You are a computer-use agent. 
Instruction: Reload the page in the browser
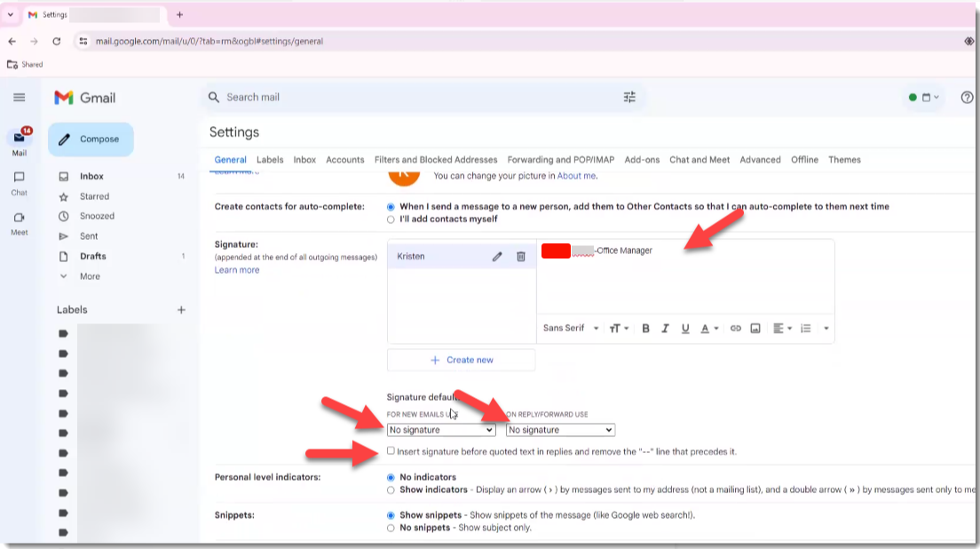(x=56, y=41)
